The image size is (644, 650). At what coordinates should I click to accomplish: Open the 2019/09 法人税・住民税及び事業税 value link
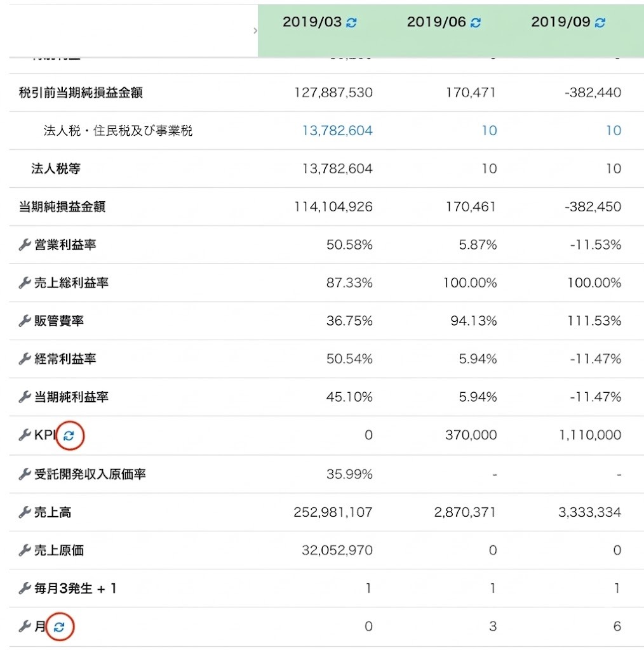pyautogui.click(x=614, y=131)
